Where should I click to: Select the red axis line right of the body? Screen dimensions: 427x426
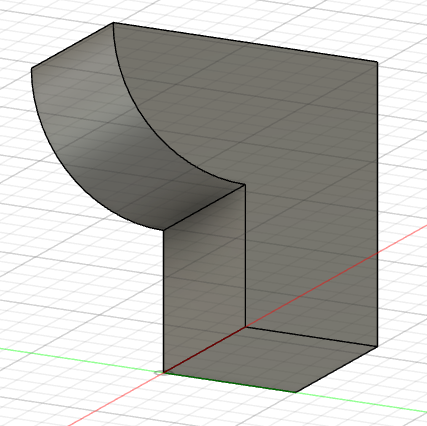402,239
